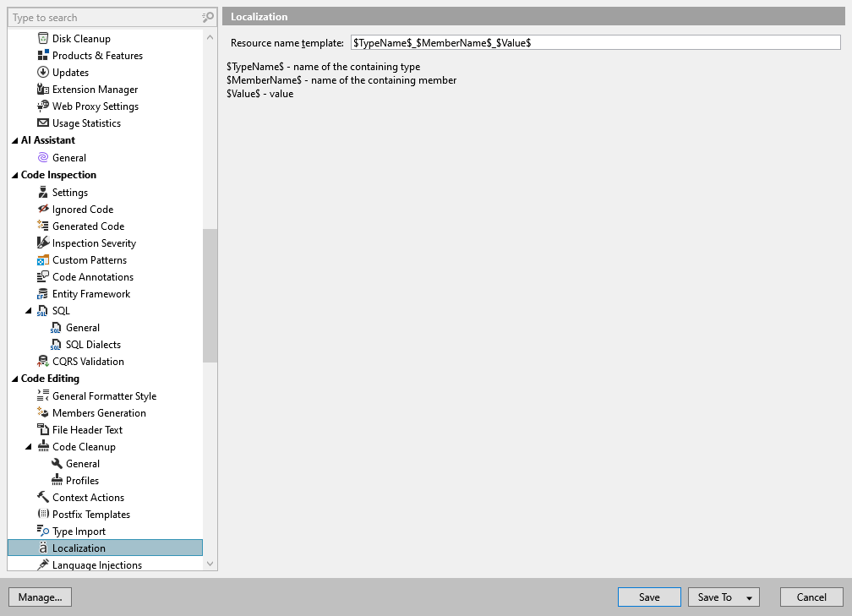Click the Usage Statistics envelope icon
Viewport: 852px width, 616px height.
click(43, 123)
